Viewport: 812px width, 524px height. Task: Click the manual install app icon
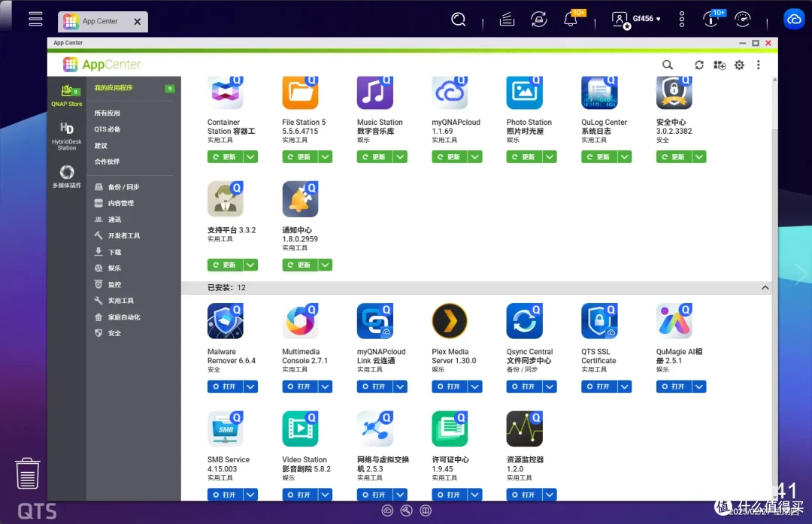pyautogui.click(x=720, y=65)
